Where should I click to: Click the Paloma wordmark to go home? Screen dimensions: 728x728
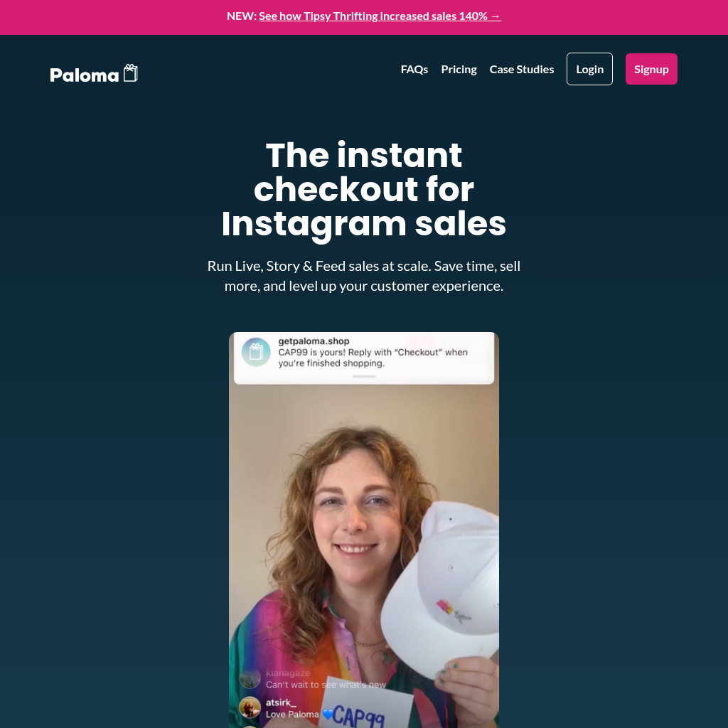click(85, 75)
